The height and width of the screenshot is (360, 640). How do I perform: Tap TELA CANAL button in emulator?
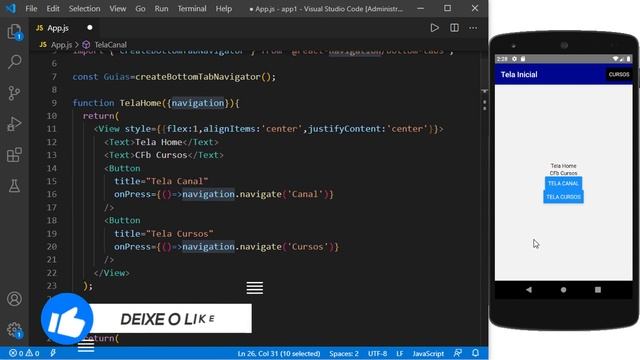point(563,183)
